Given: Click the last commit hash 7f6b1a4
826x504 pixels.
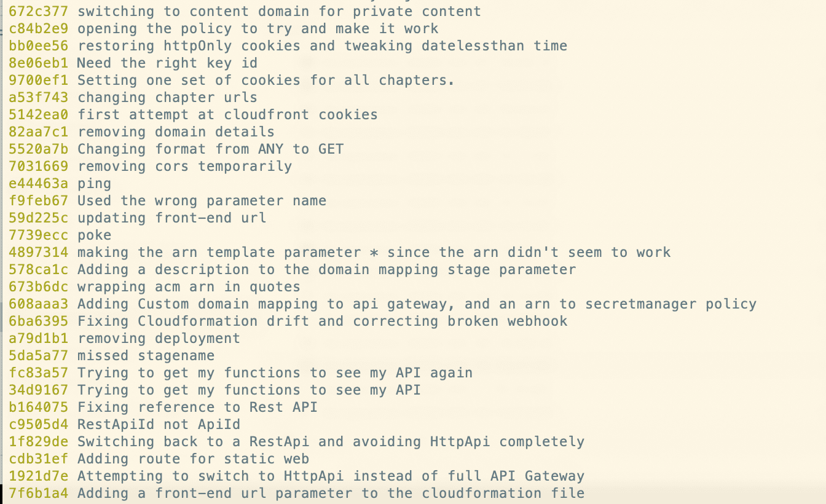Looking at the screenshot, I should [38, 494].
